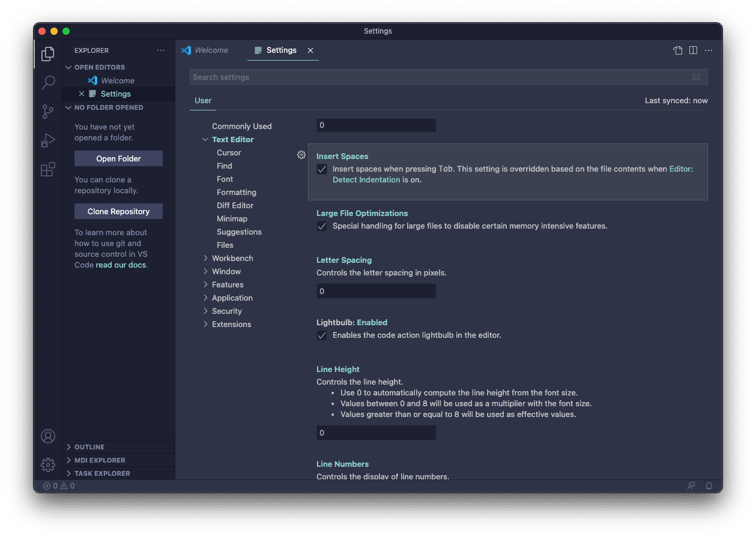Open the Accounts menu icon
Screen dimensions: 756x537
coord(48,436)
